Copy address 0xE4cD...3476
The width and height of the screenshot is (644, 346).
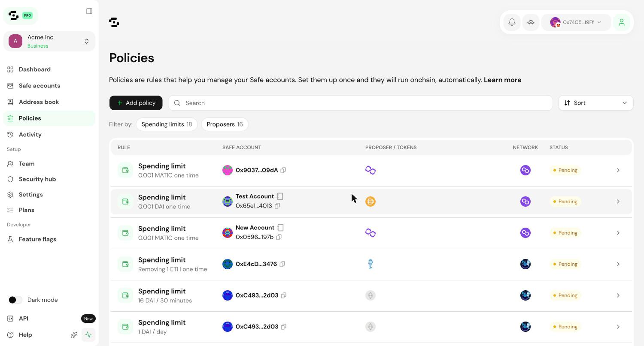coord(282,264)
